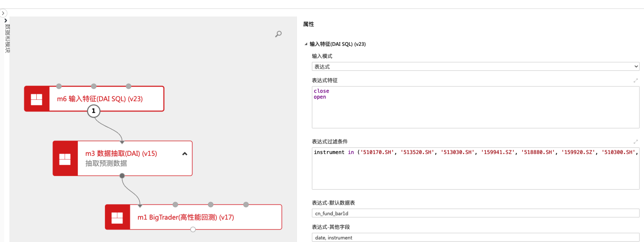Screen dimensions: 644x242
Task: Open the 输入模式 dropdown showing 表达式
Action: tap(475, 66)
